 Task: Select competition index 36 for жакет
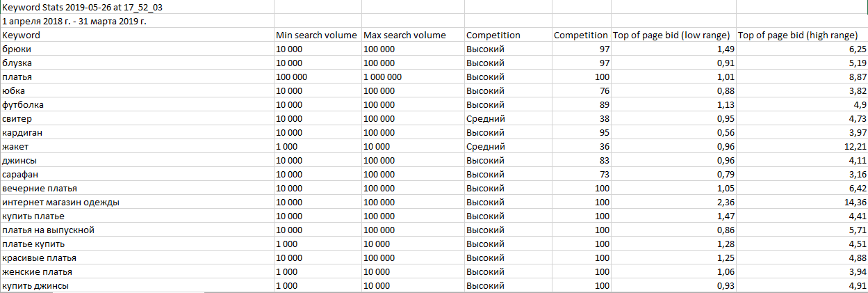point(582,146)
